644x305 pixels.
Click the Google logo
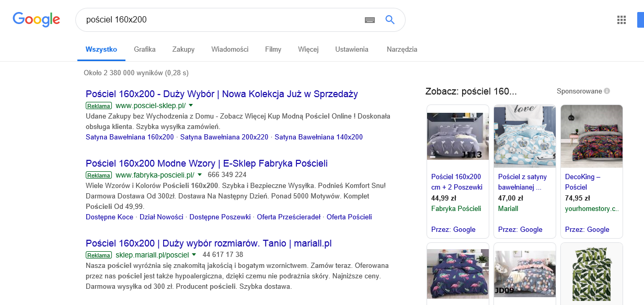pyautogui.click(x=36, y=19)
